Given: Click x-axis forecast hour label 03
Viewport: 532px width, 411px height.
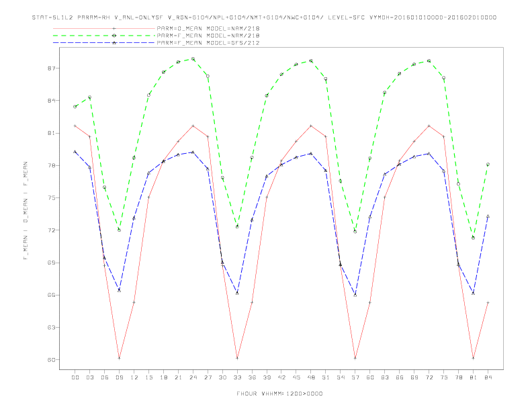Looking at the screenshot, I should [x=89, y=377].
